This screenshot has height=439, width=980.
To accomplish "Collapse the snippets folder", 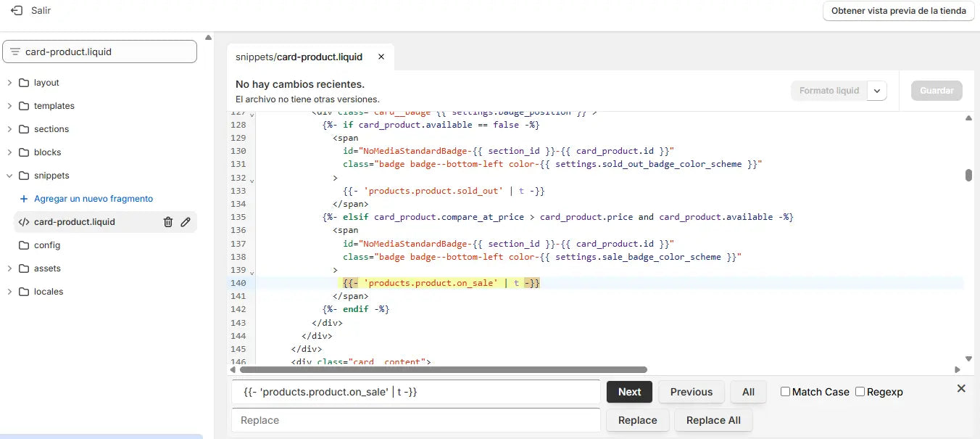I will pos(9,176).
